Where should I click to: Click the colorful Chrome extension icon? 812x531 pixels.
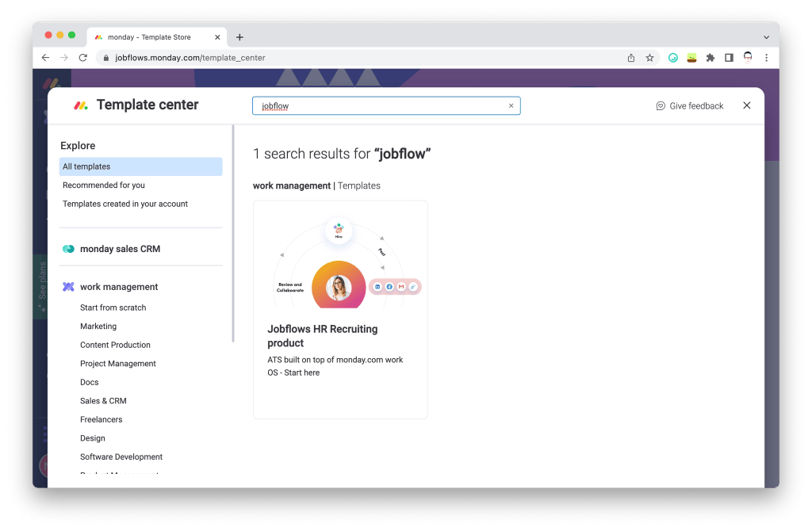691,57
